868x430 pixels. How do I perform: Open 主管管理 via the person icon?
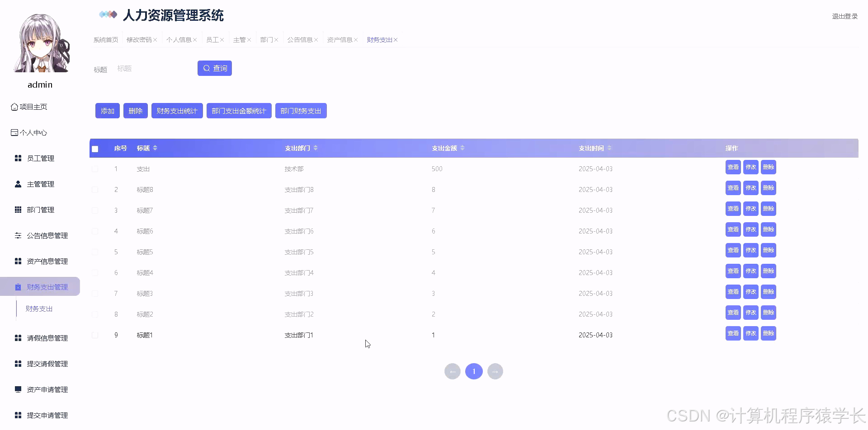pos(18,184)
